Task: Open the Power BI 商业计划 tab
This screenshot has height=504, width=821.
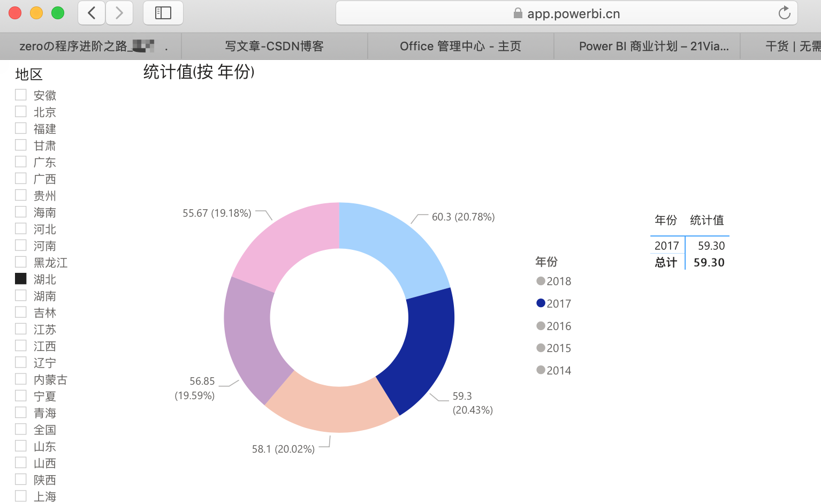Action: pos(647,47)
